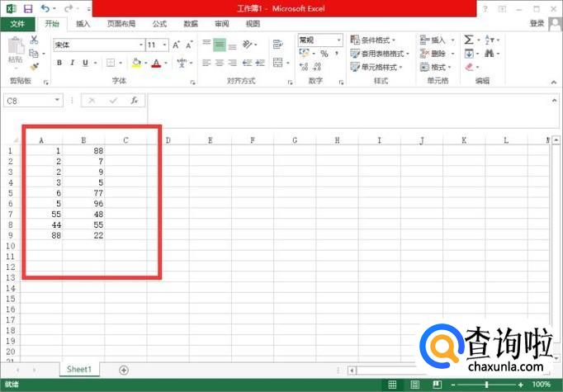The height and width of the screenshot is (392, 563).
Task: Apply accounting number format
Action: point(305,54)
